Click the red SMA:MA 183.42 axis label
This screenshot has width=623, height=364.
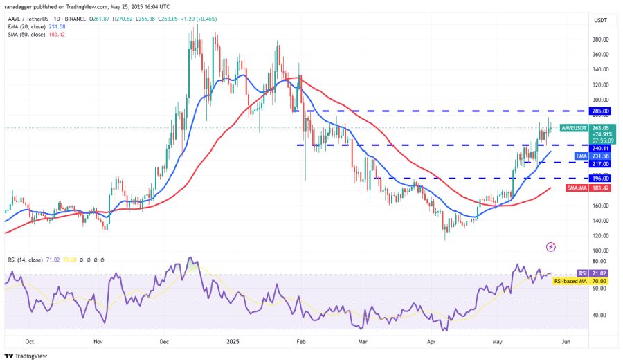tap(588, 188)
